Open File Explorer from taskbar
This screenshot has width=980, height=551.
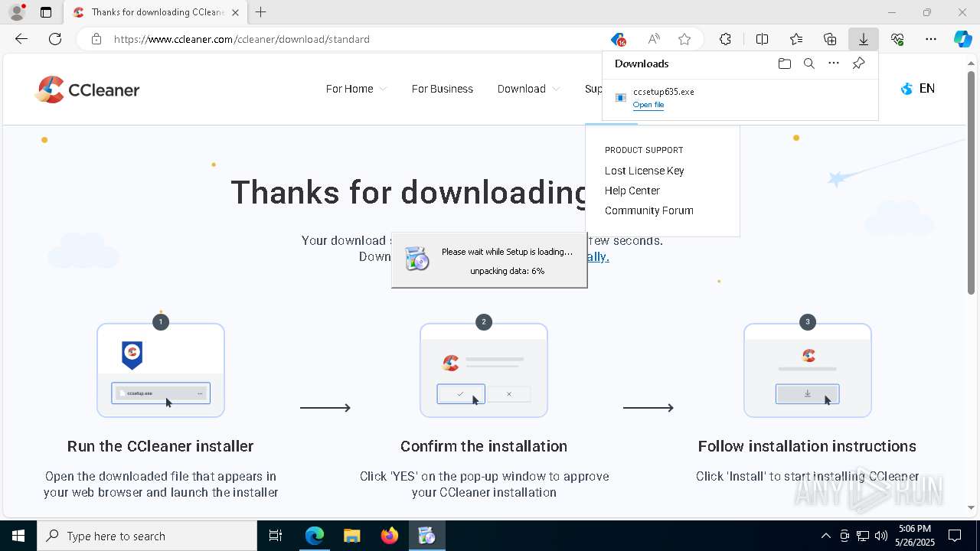pyautogui.click(x=352, y=536)
